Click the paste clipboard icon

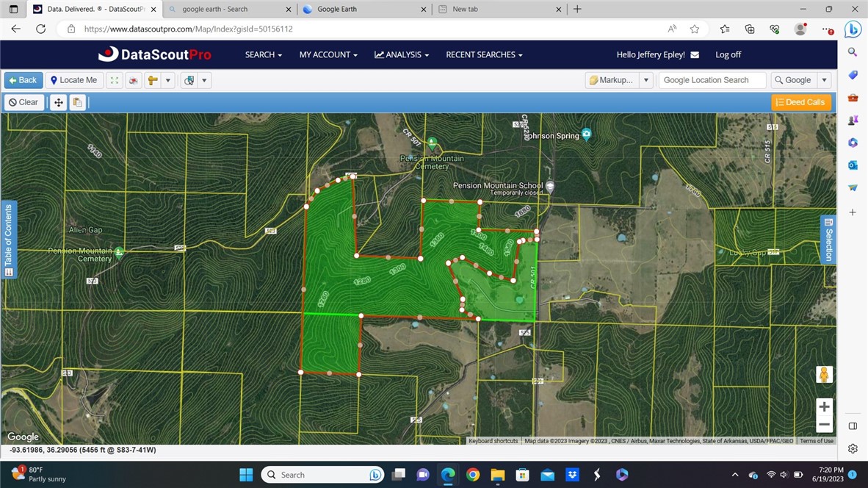(77, 102)
